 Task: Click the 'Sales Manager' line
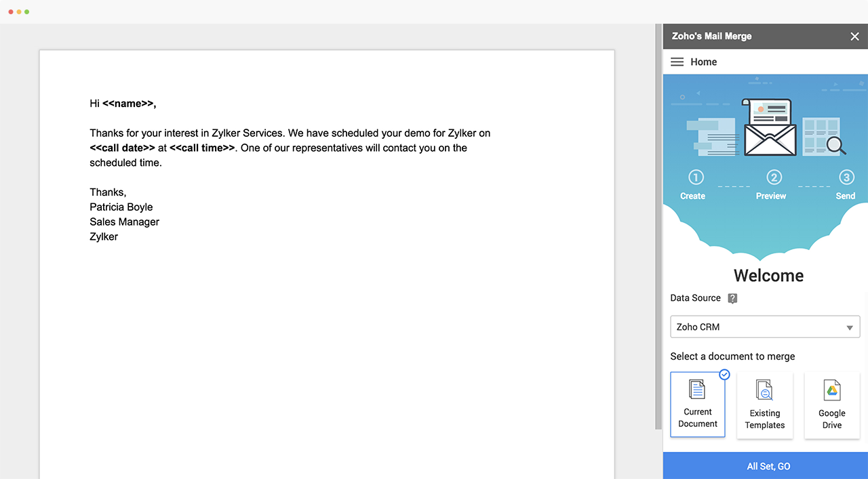tap(125, 222)
